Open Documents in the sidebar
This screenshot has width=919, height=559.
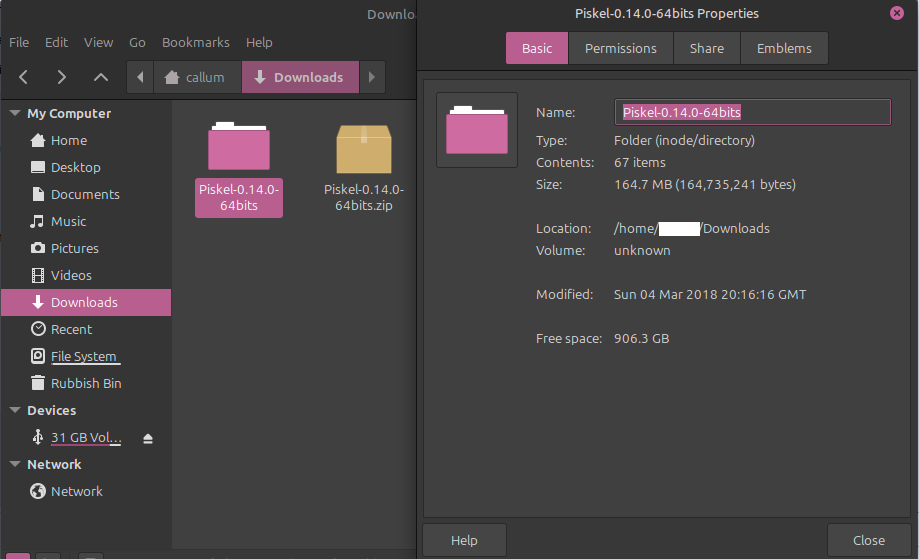click(x=86, y=195)
